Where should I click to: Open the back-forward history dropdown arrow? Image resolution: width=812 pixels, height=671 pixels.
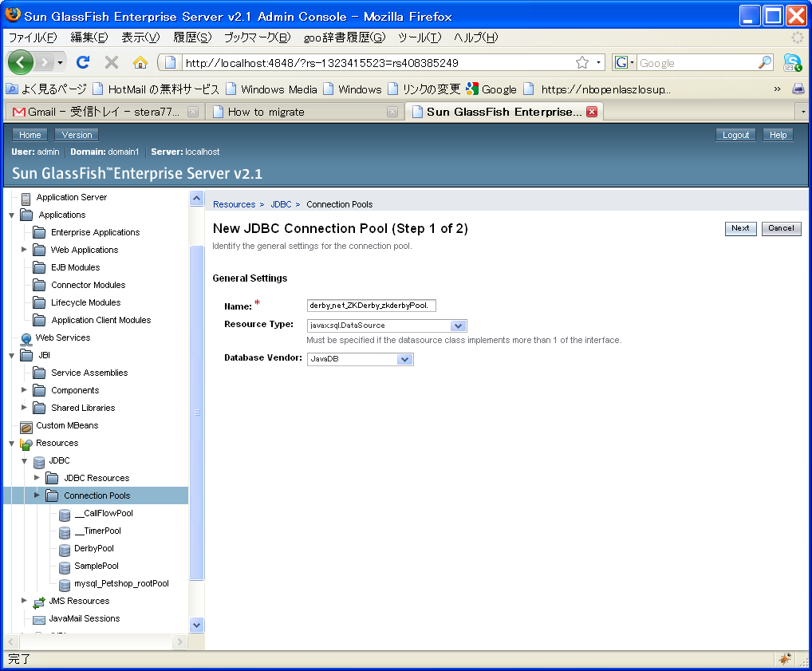(x=60, y=63)
